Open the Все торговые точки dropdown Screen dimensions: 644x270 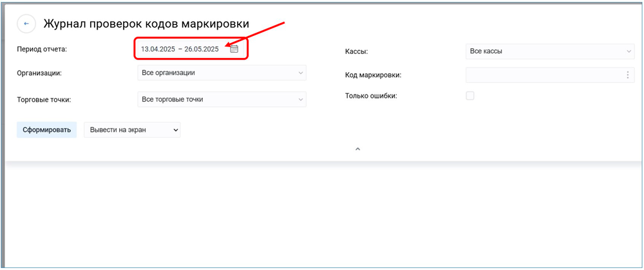pos(222,99)
